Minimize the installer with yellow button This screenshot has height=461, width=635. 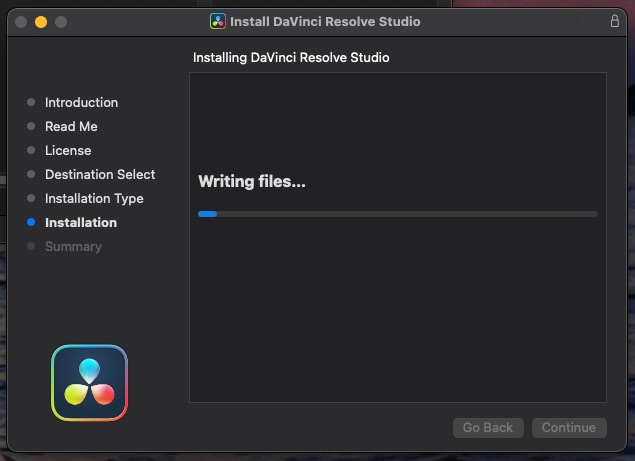click(x=41, y=21)
